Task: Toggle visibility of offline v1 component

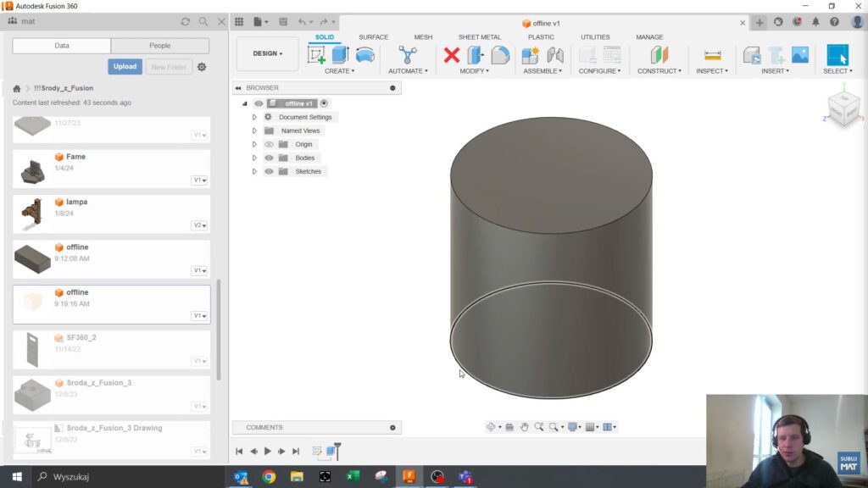Action: click(x=259, y=103)
